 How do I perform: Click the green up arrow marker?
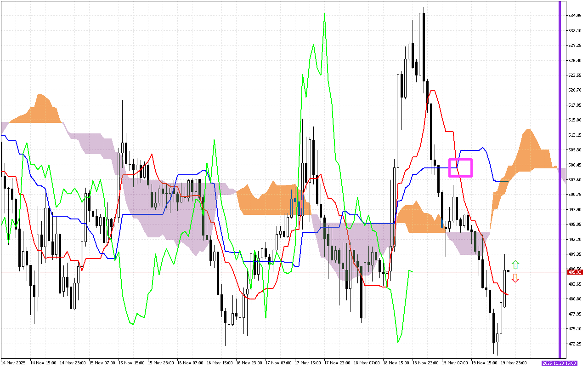[515, 264]
